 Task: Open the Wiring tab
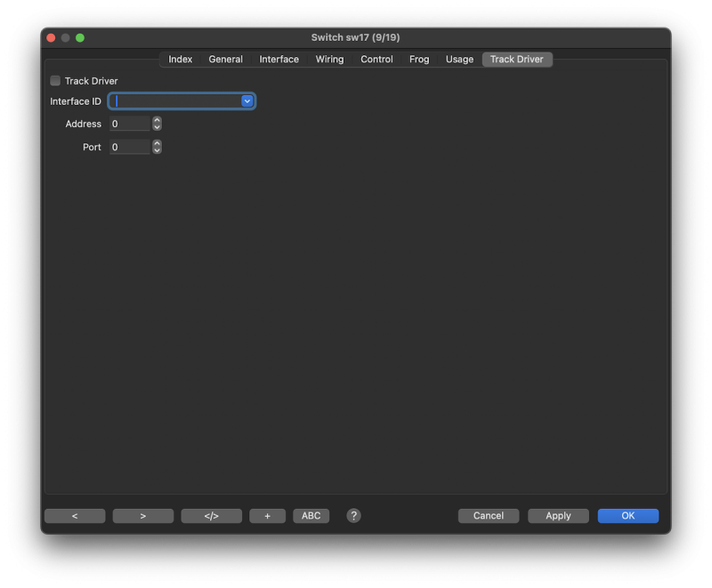pyautogui.click(x=329, y=60)
